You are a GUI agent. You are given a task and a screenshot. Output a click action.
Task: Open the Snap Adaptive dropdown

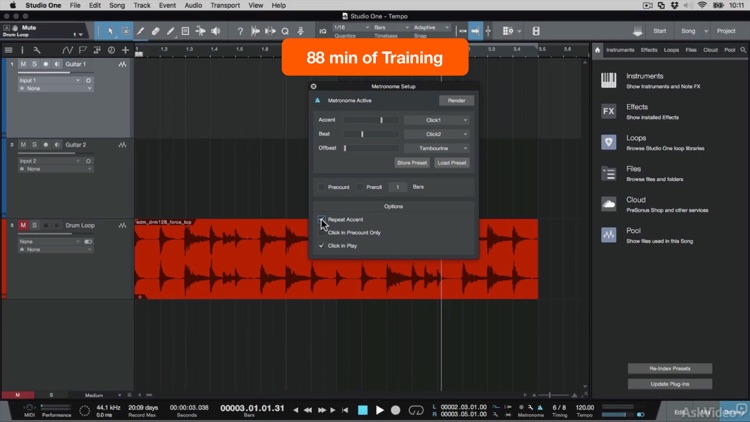(431, 28)
